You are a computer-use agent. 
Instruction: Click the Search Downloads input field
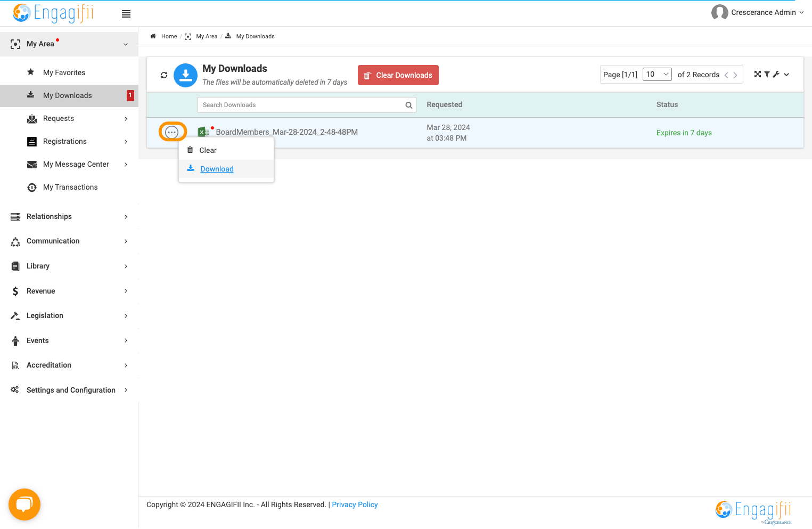307,105
